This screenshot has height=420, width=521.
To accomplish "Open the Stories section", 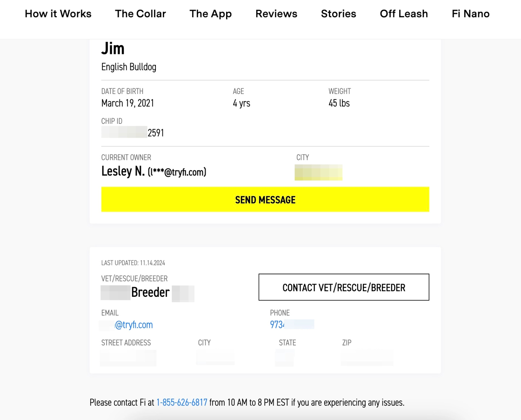I will point(339,14).
